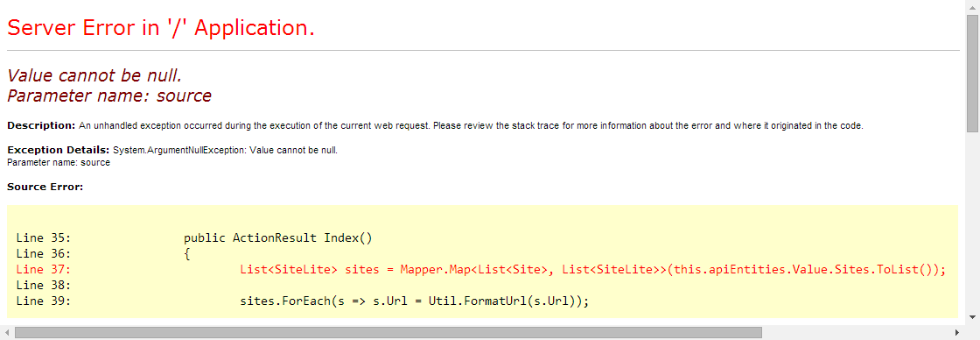The height and width of the screenshot is (340, 980).
Task: Click the horizontal scrollbar thumb
Action: pos(388,332)
